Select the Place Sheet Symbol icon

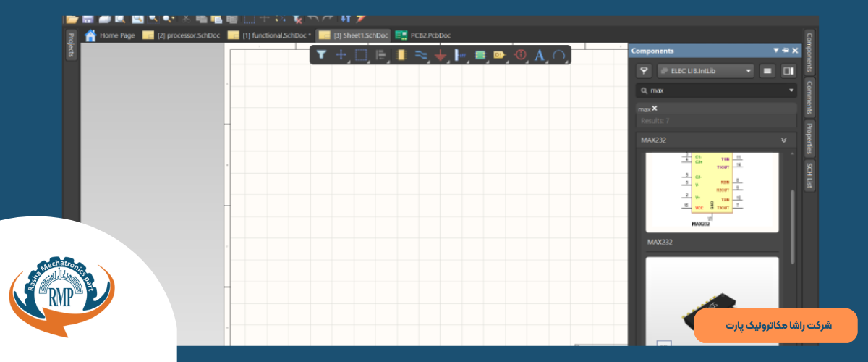[x=480, y=55]
